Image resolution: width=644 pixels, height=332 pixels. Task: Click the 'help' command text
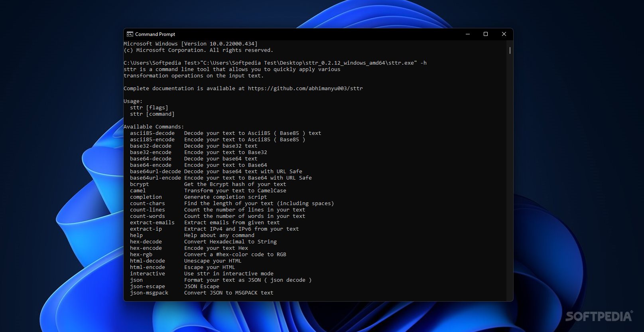136,235
